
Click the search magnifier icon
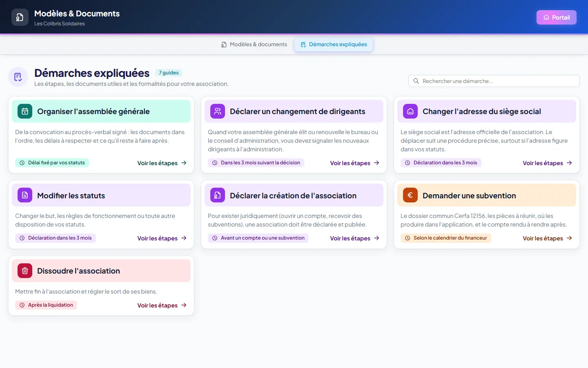(x=416, y=81)
